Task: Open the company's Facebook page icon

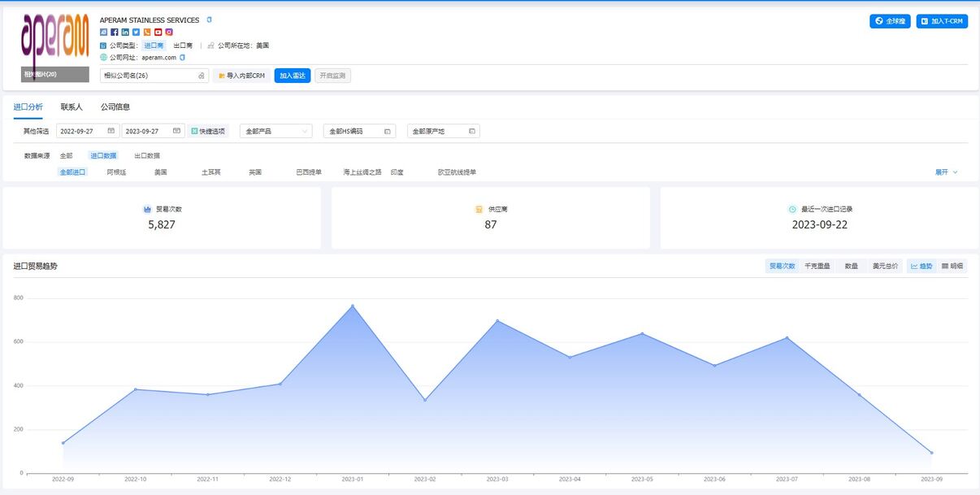Action: pos(115,33)
